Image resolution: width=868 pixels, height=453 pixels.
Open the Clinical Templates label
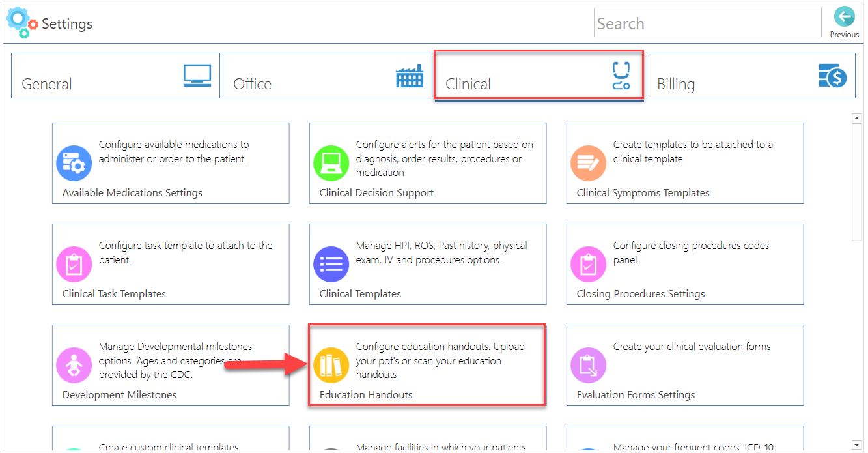(x=360, y=294)
